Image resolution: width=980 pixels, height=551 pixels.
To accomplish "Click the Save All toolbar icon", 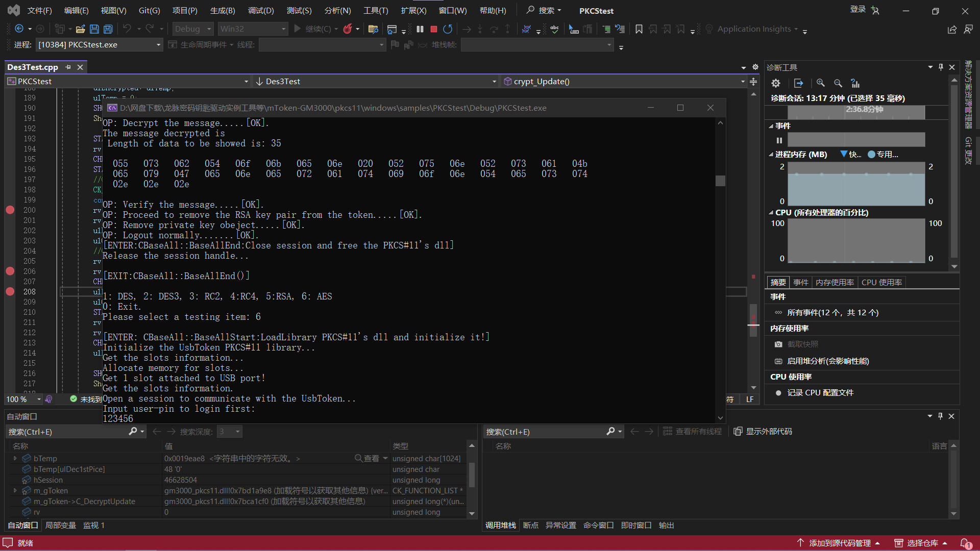I will [x=108, y=29].
